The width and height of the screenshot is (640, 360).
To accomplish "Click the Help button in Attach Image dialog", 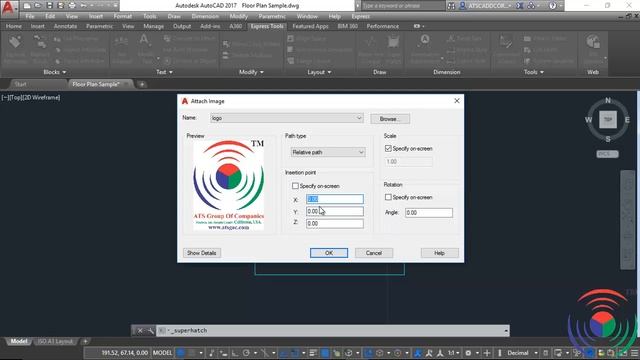I will (439, 253).
